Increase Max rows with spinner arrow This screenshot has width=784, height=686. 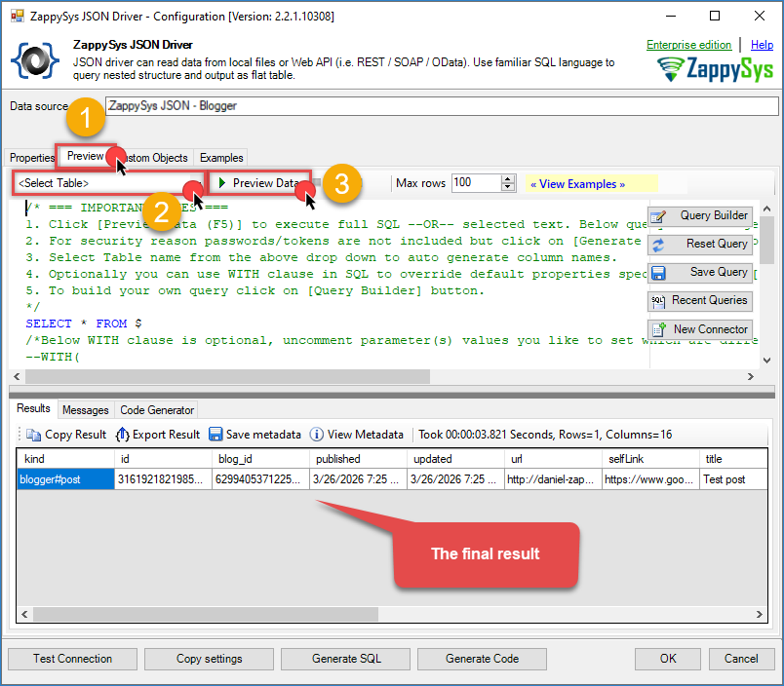coord(508,179)
